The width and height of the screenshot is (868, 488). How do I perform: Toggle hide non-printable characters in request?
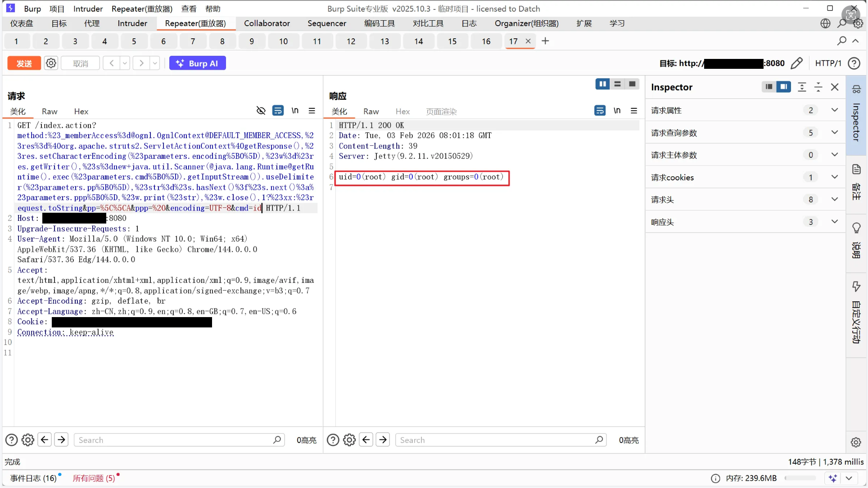click(261, 111)
